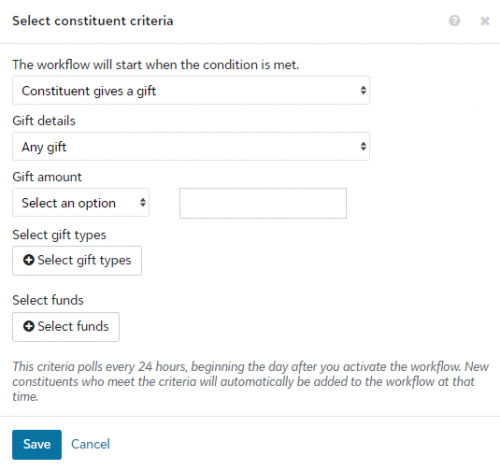
Task: Close the Select constituent criteria dialog
Action: (x=485, y=21)
